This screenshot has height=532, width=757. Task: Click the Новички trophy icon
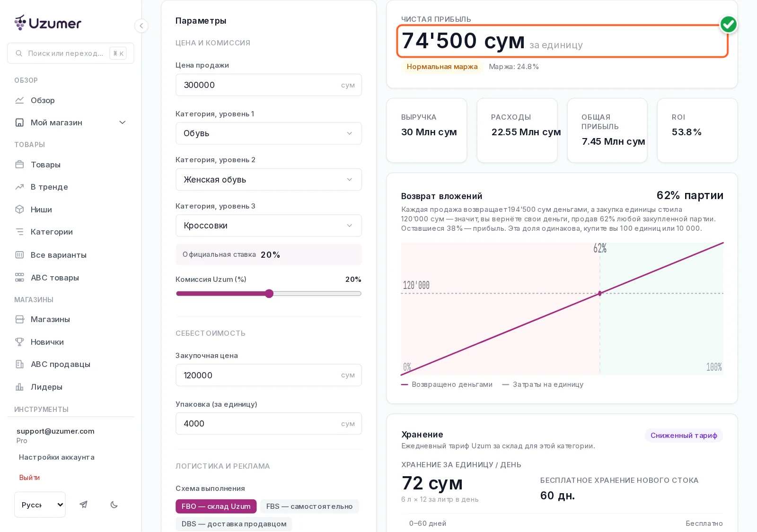tap(19, 342)
